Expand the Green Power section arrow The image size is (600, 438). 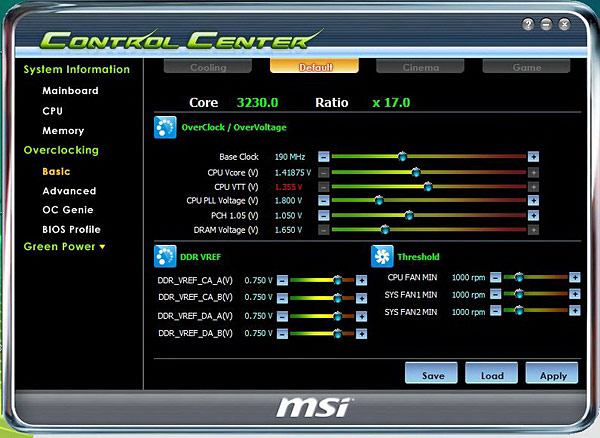pyautogui.click(x=102, y=247)
